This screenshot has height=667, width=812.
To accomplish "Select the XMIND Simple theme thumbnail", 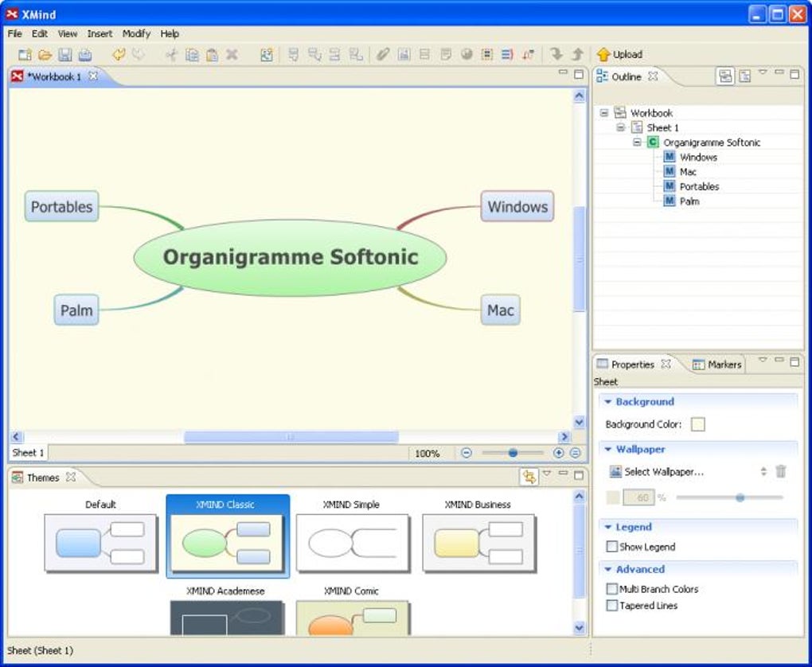I will click(352, 542).
